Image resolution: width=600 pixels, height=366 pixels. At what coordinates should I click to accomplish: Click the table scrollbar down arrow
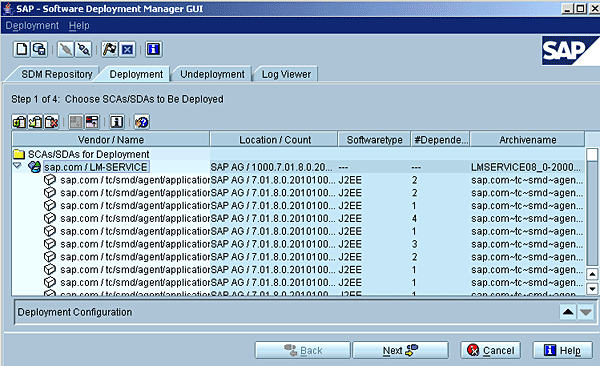click(x=592, y=289)
